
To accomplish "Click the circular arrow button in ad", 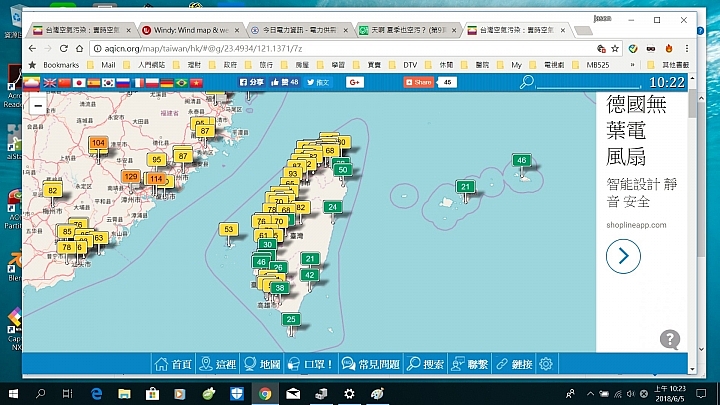I will (623, 256).
